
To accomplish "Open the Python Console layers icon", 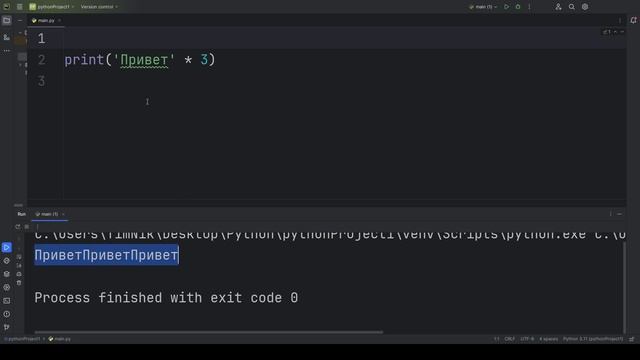I will pos(7,274).
